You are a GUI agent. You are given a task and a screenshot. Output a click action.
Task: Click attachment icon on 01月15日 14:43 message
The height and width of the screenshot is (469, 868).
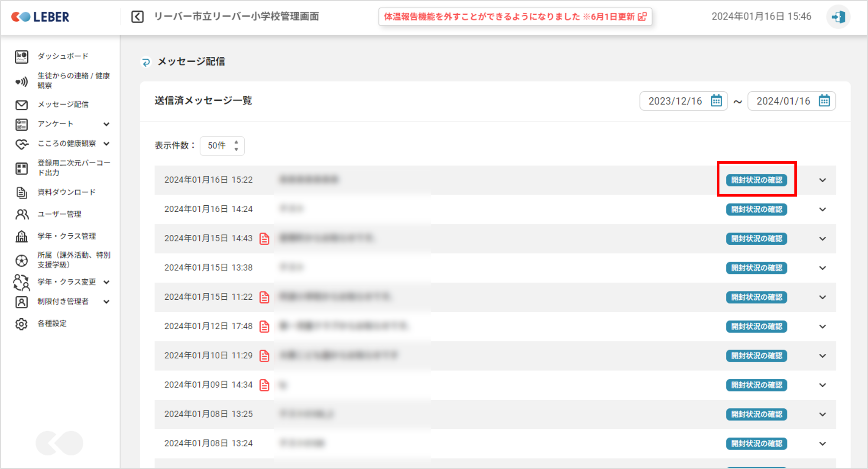pos(264,239)
